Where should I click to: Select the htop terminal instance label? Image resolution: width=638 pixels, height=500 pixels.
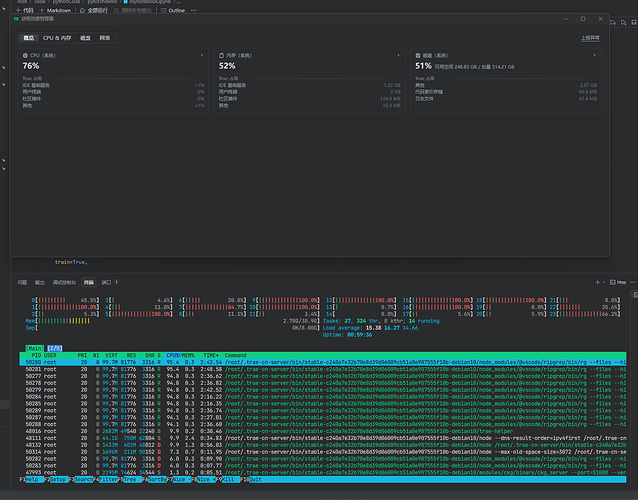[618, 282]
